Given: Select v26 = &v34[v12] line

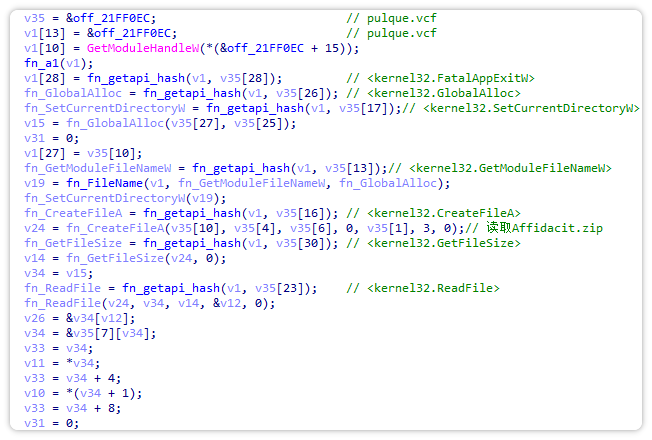Looking at the screenshot, I should [80, 318].
